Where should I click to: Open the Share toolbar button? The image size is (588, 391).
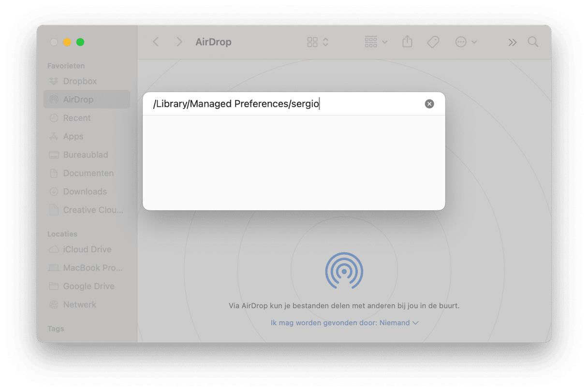point(408,42)
